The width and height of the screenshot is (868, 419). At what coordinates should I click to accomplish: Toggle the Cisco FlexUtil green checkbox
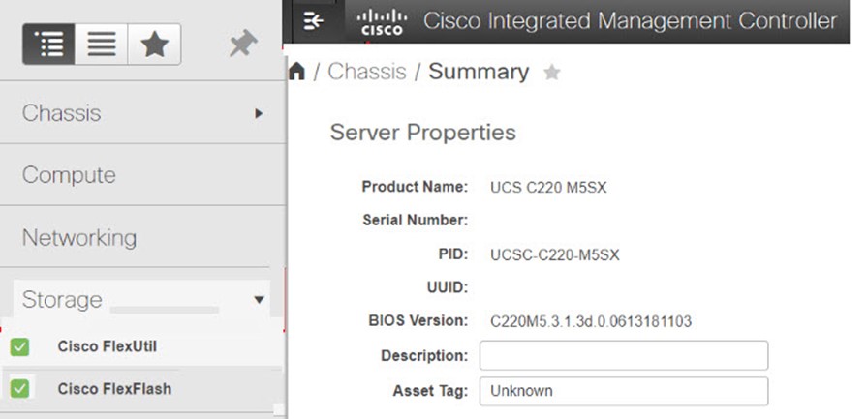[x=20, y=347]
